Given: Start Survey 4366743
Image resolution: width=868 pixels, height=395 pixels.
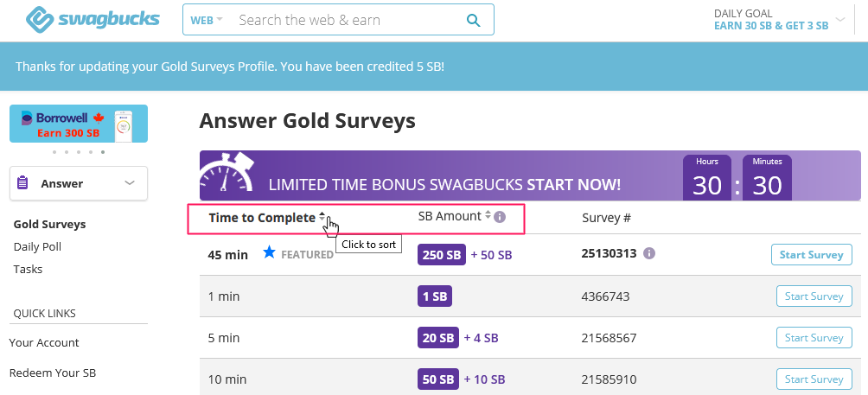Looking at the screenshot, I should point(814,296).
